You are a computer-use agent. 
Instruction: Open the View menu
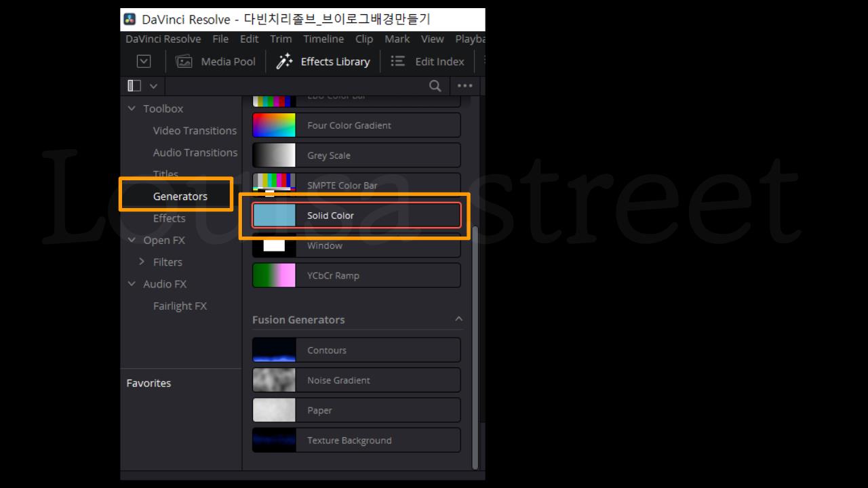point(432,39)
